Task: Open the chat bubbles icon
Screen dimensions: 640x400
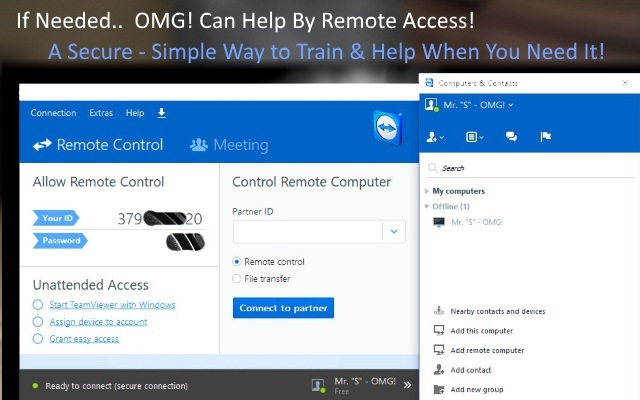Action: tap(511, 136)
